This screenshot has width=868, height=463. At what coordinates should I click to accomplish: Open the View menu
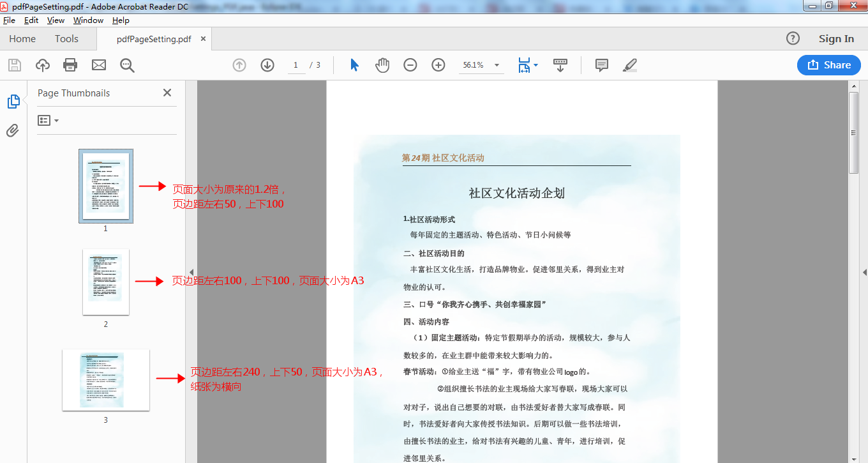coord(55,20)
